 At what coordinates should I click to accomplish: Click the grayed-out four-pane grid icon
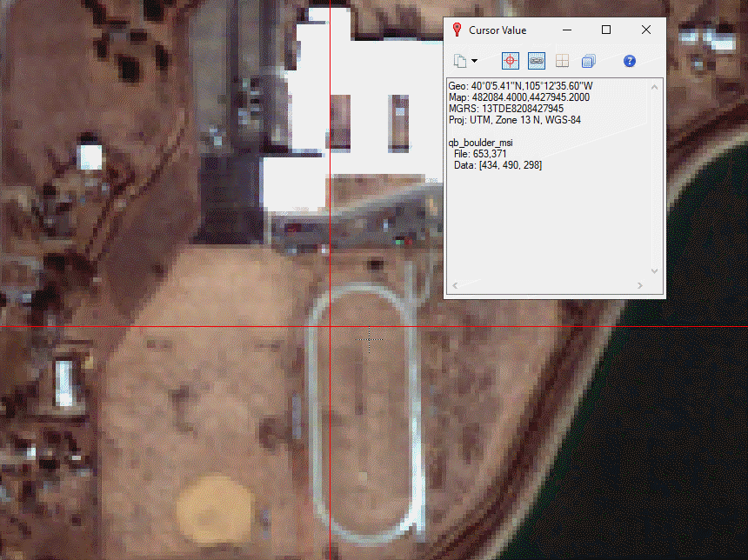[x=563, y=61]
